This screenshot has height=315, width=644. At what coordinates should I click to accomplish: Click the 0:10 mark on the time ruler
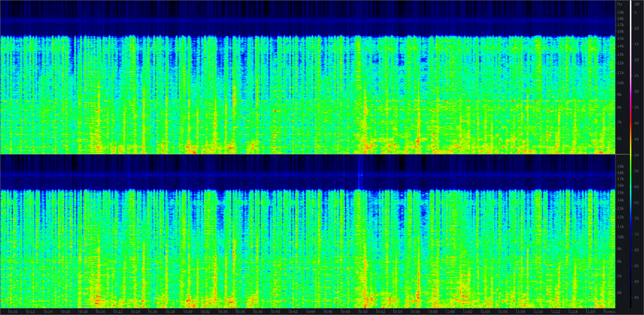point(14,311)
